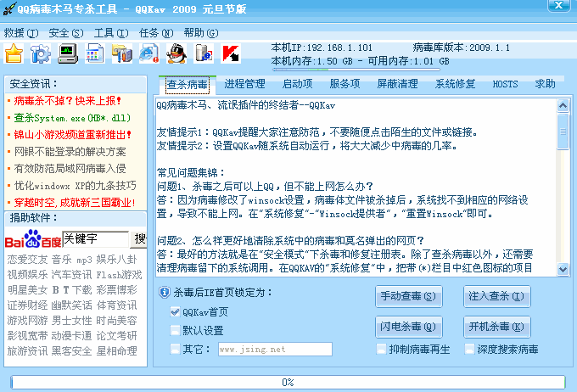Screen dimensions: 577x392
Task: Click the computer monitor toolbar icon
Action: [x=68, y=53]
